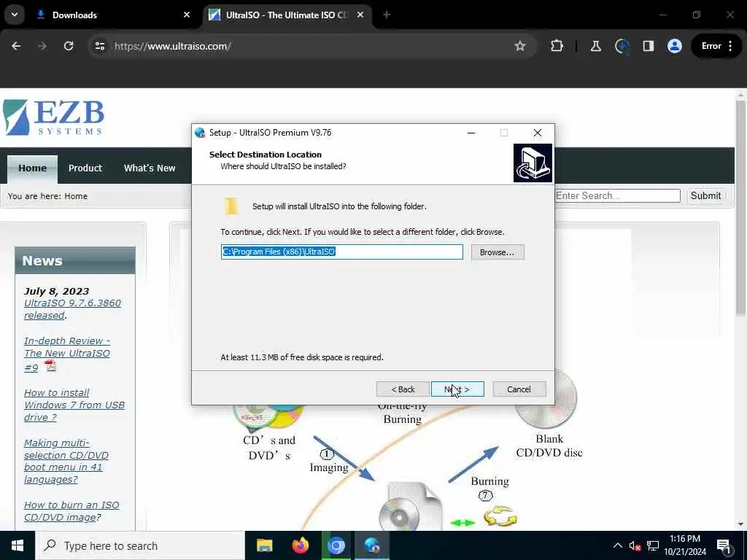Open the Error menu in browser

[x=717, y=46]
